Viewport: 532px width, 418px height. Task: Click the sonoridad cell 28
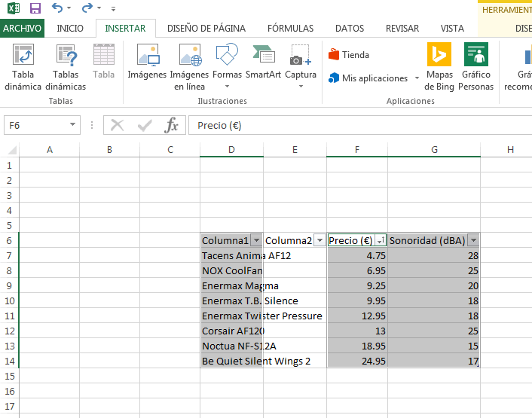(434, 255)
